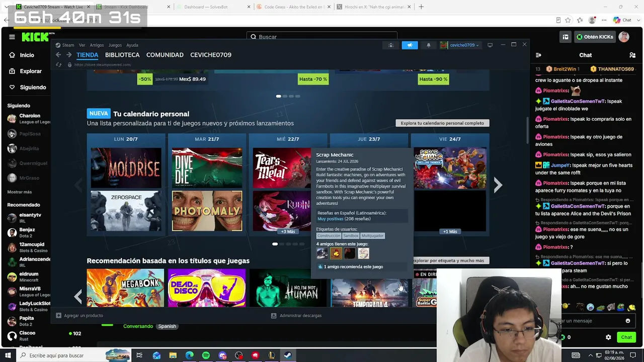Screen dimensions: 644x362
Task: Open Kick chat settings gear
Action: pyautogui.click(x=608, y=337)
